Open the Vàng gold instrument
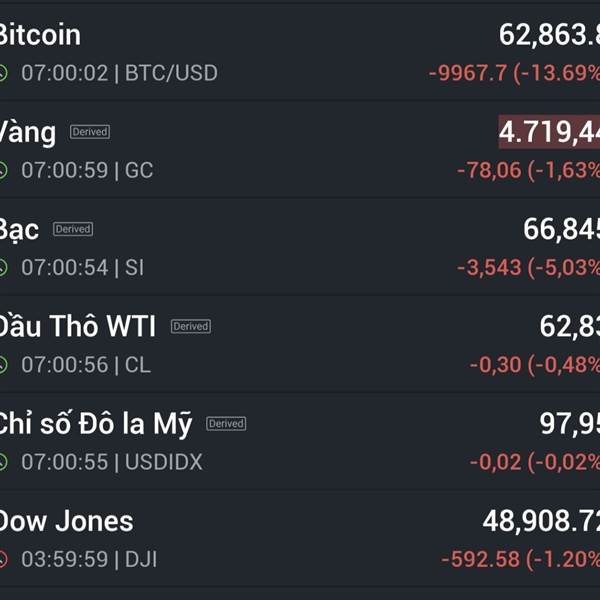The image size is (600, 600). tap(300, 150)
